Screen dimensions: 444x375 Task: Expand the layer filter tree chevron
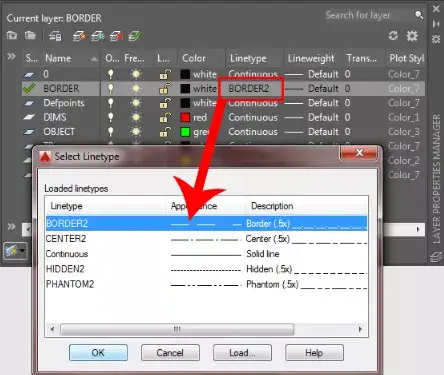[x=11, y=56]
